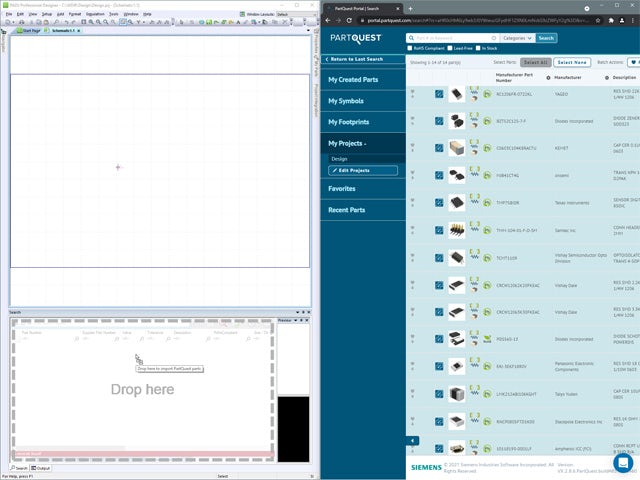Click the Select None button
Screen dimensions: 640x480
coord(572,62)
